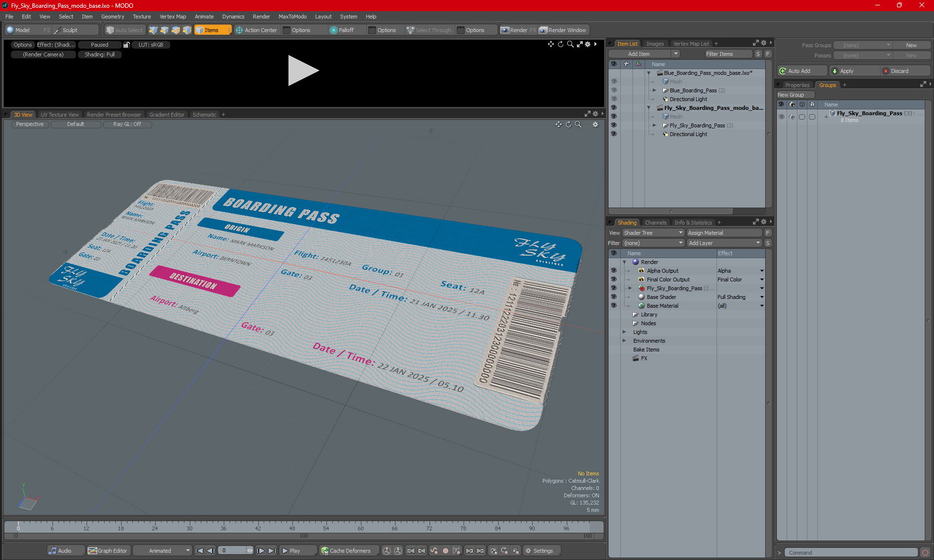This screenshot has width=934, height=560.
Task: Step forward one frame
Action: click(261, 551)
